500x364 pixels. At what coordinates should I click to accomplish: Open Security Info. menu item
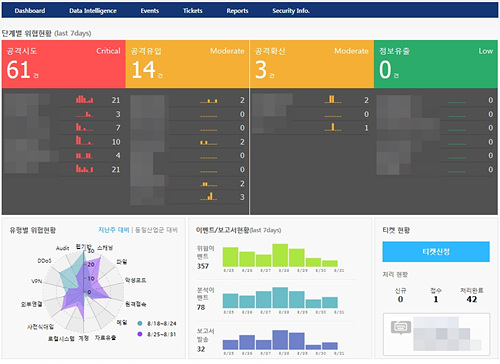click(x=291, y=11)
